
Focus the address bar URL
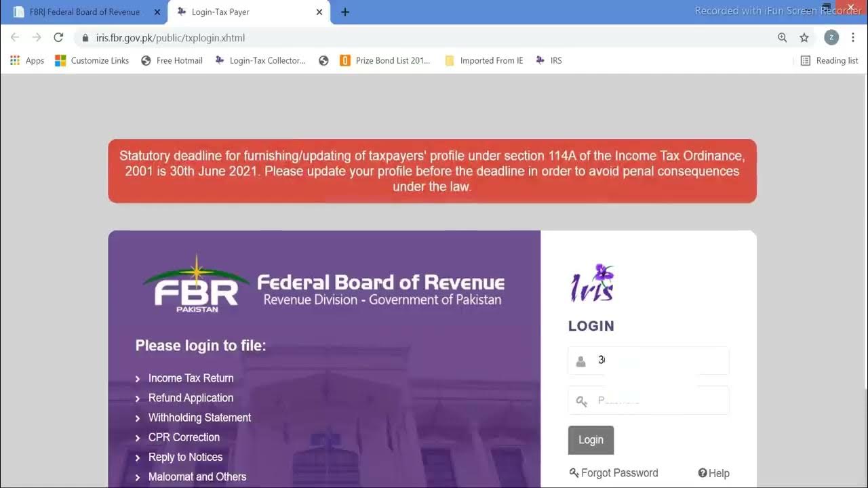(171, 38)
